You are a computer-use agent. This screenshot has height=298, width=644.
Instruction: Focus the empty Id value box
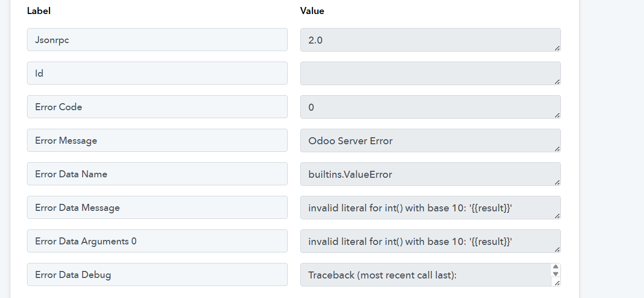430,73
